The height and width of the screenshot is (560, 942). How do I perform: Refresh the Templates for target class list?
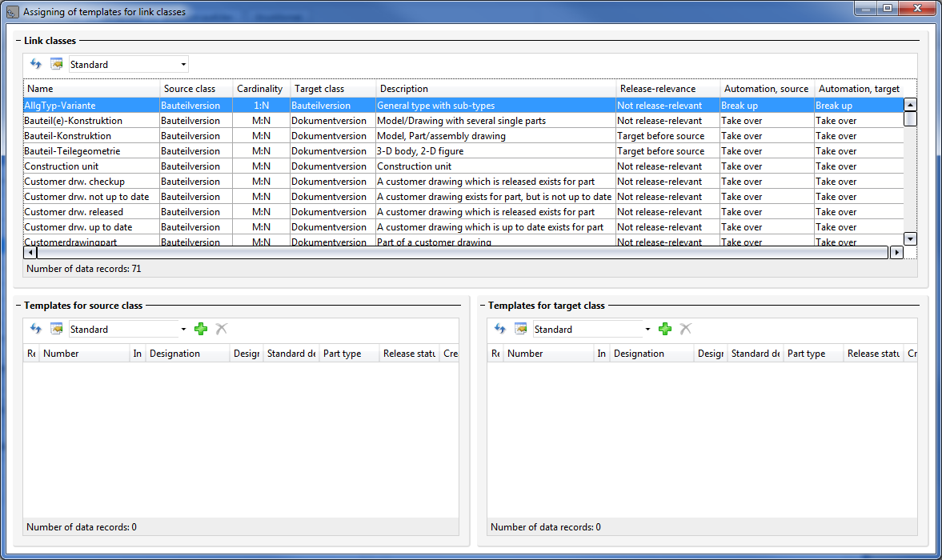499,329
